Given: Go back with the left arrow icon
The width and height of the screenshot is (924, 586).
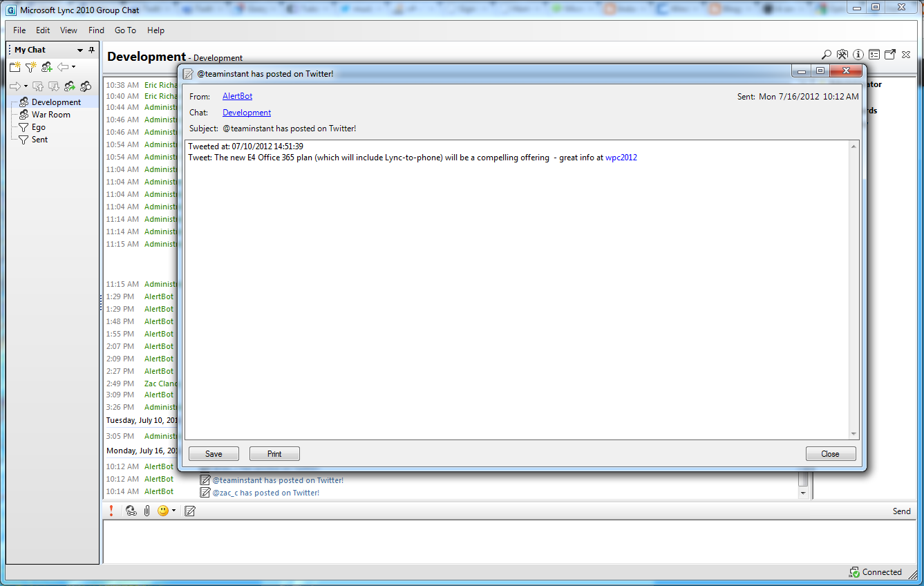Looking at the screenshot, I should 63,67.
